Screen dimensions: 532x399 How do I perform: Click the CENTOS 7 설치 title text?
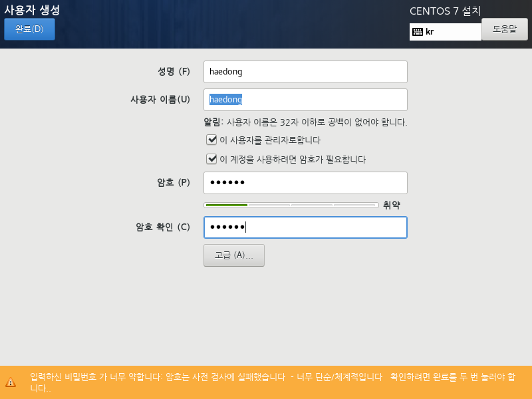445,11
